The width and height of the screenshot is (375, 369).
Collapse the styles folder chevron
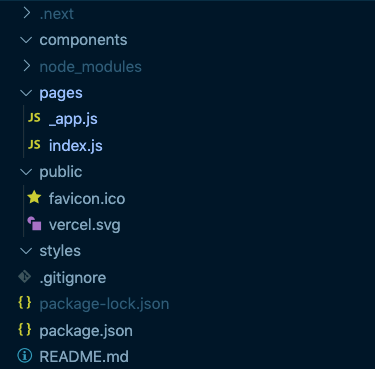(26, 251)
